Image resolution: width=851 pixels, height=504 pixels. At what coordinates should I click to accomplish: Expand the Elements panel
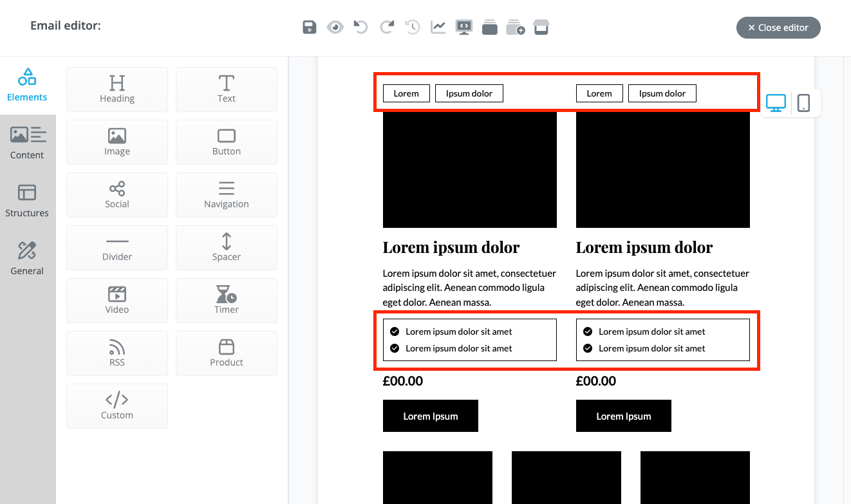26,84
